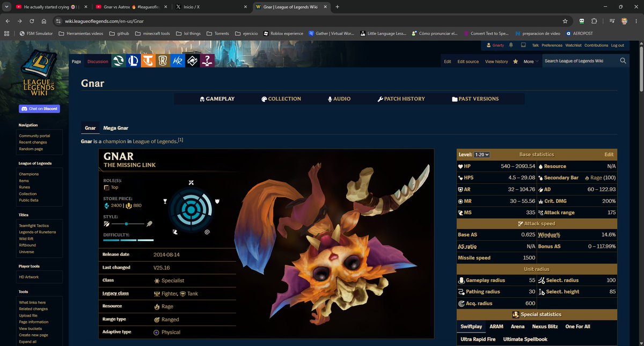Click the Physical adaptive type icon

click(x=157, y=332)
